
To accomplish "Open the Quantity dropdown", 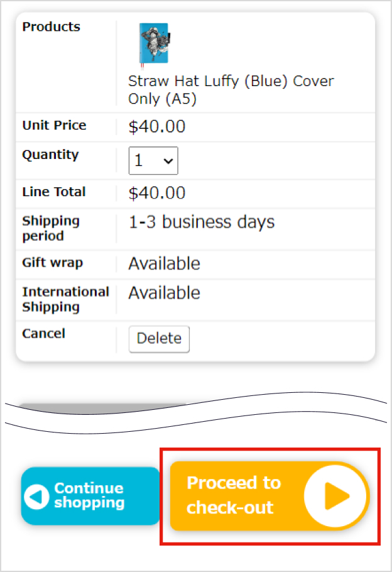I will point(153,161).
